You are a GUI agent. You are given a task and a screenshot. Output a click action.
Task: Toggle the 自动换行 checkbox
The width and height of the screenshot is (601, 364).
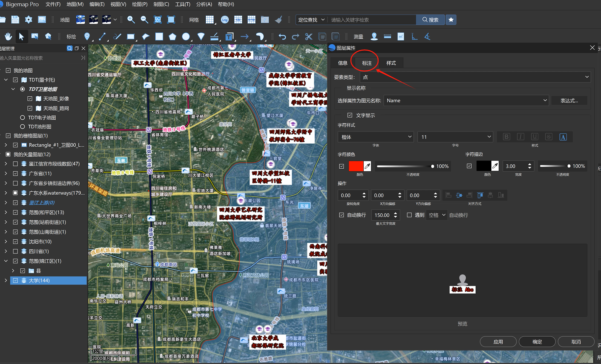[x=342, y=215]
